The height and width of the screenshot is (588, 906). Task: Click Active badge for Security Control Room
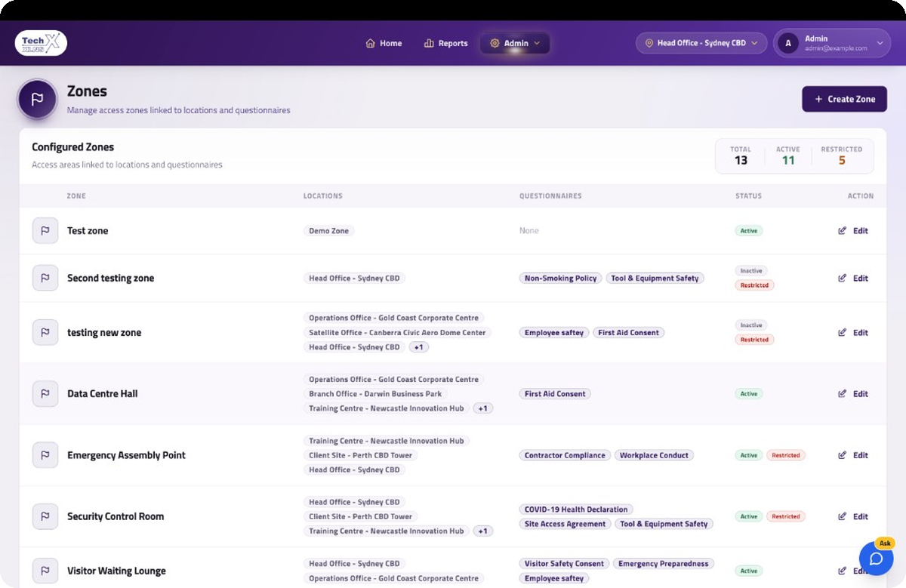click(x=749, y=516)
